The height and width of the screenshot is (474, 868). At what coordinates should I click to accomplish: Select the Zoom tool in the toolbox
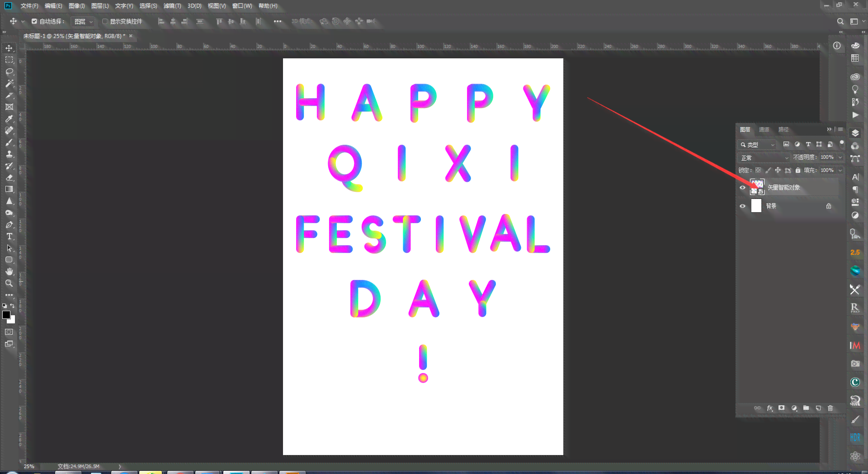[9, 283]
